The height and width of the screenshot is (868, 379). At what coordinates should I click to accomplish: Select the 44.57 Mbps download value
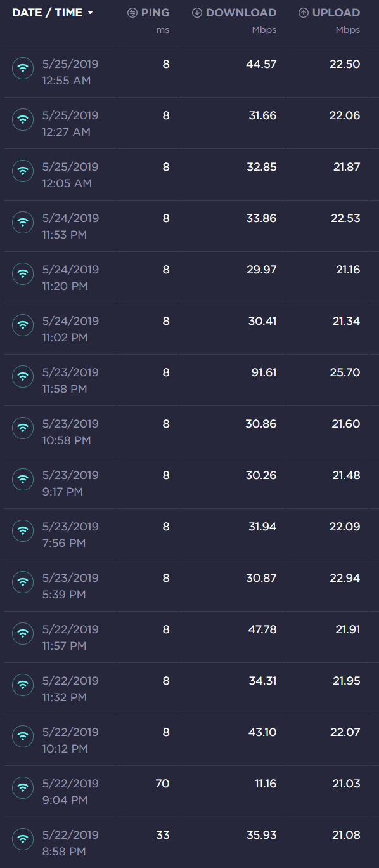pyautogui.click(x=261, y=64)
